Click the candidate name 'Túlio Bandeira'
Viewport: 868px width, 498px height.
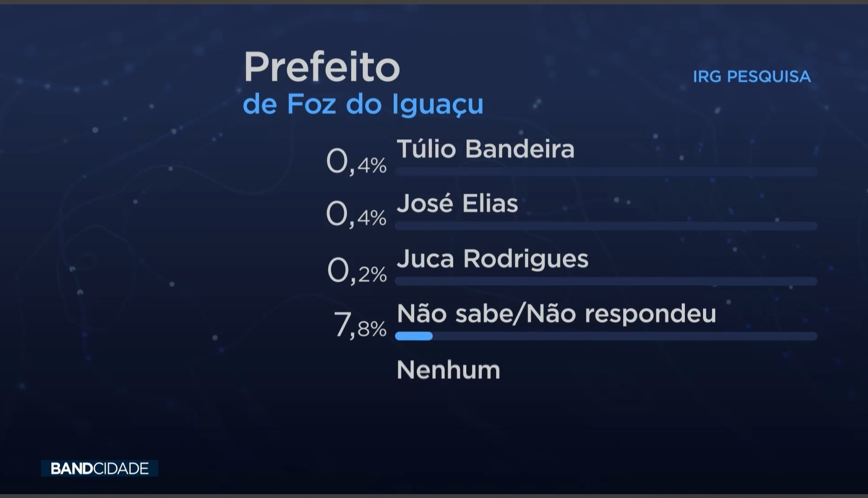tap(485, 149)
